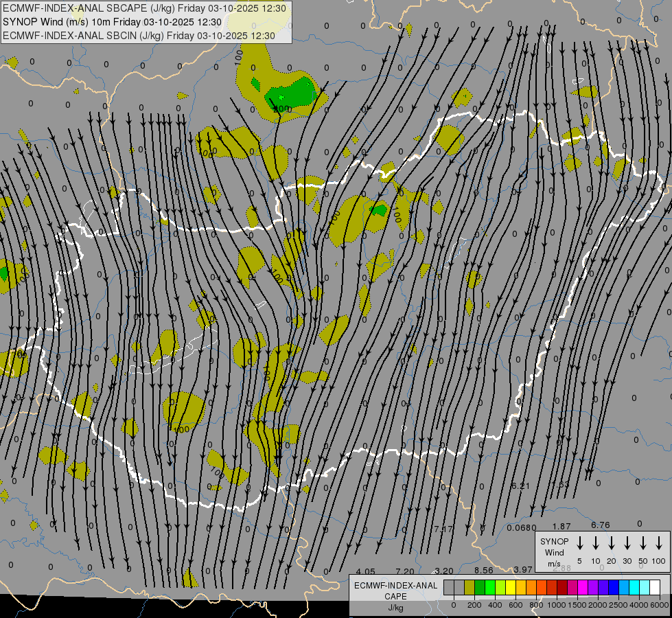672x618 pixels.
Task: Click the SBCIN title line in header
Action: (x=139, y=36)
